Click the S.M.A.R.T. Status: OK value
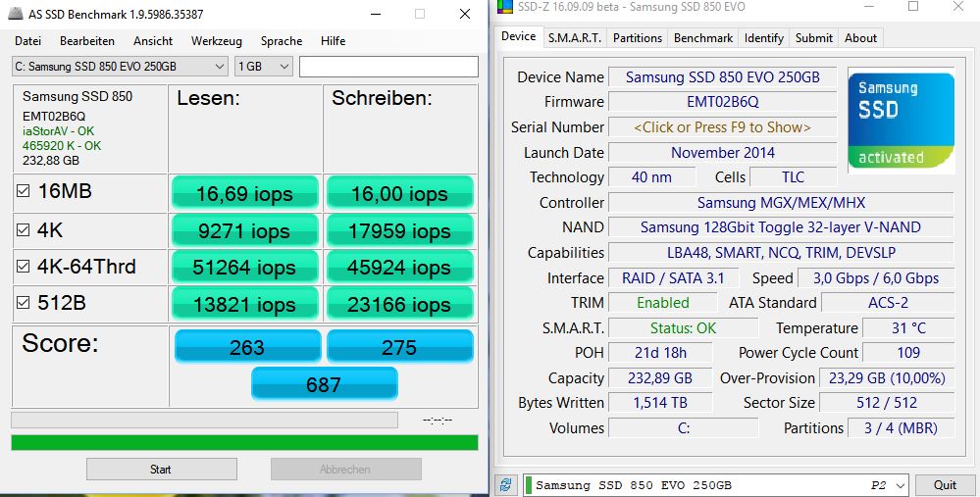 [x=683, y=327]
